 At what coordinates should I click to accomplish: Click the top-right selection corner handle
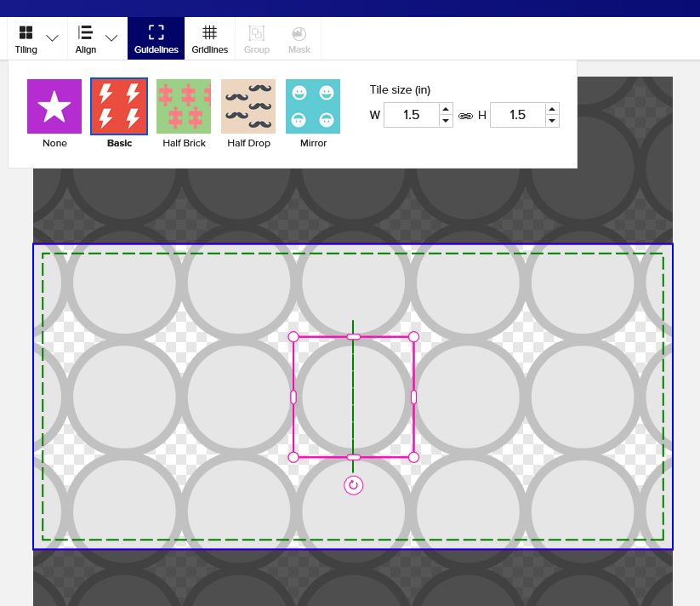click(414, 337)
